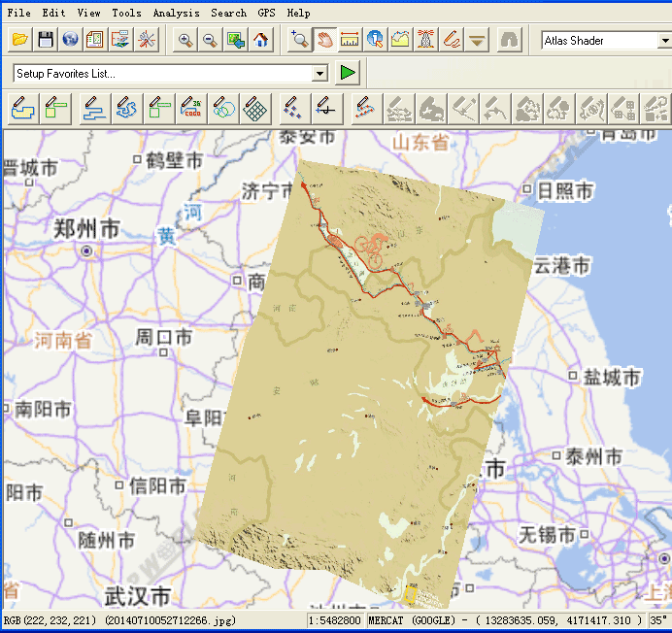Select the View Shed tower tool
Viewport: 672px width, 633px height.
(425, 40)
